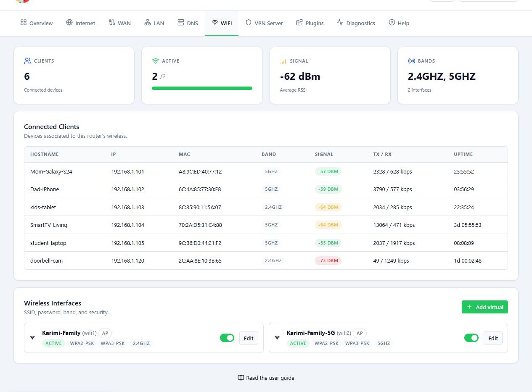The image size is (532, 392).
Task: Click the 2.4GHZ, 5GHZ bands value
Action: coord(442,76)
